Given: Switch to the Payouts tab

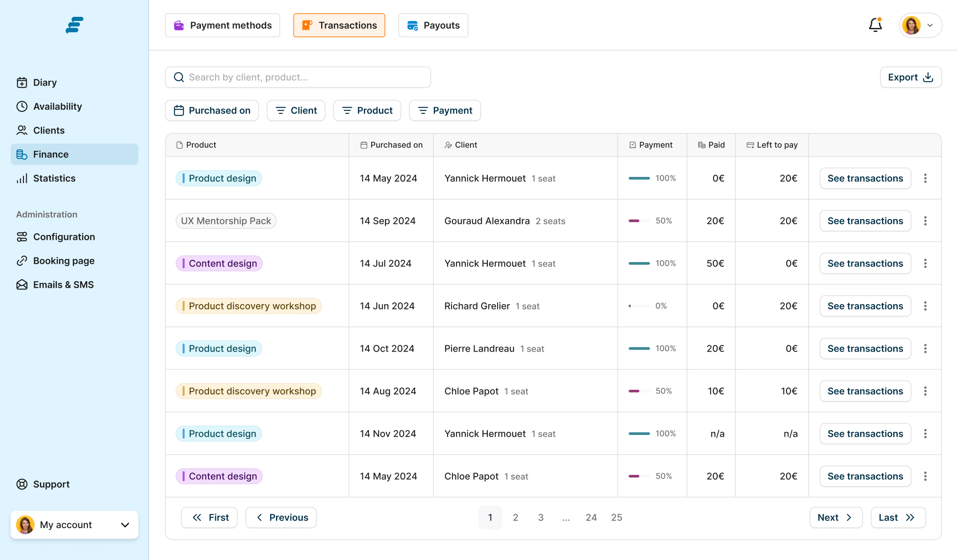Looking at the screenshot, I should coord(433,25).
